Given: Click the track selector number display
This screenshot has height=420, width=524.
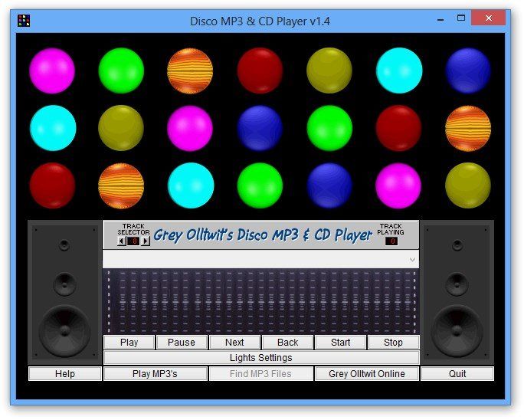Looking at the screenshot, I should pos(133,241).
